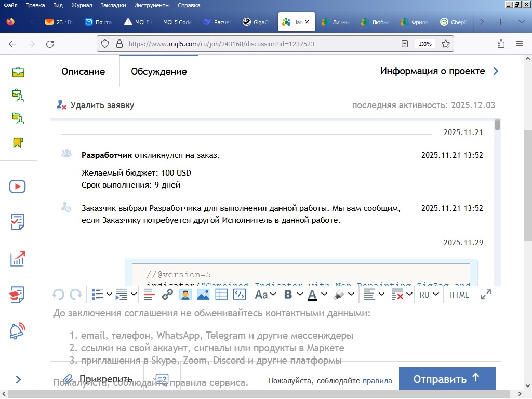Image resolution: width=532 pixels, height=399 pixels.
Task: Insert code block using the code icon
Action: point(239,295)
